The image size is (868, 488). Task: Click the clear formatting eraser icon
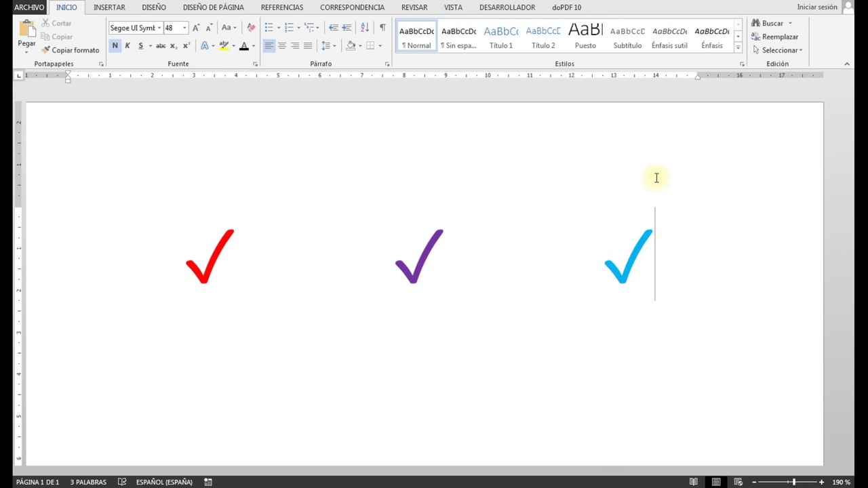251,28
